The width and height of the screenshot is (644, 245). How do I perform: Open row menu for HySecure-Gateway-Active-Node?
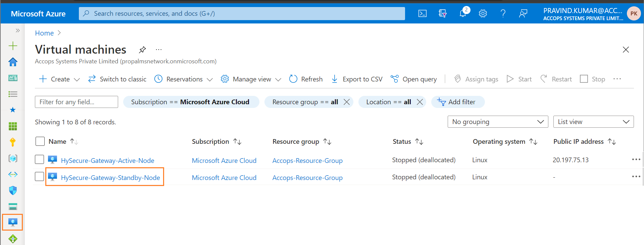(x=636, y=160)
